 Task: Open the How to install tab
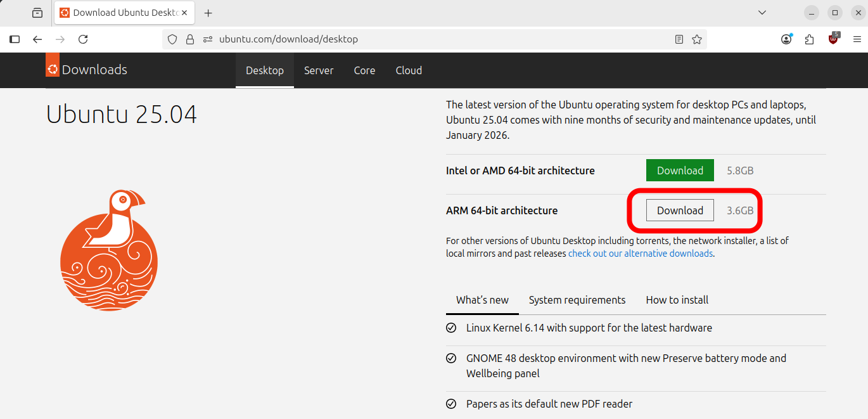pos(677,300)
